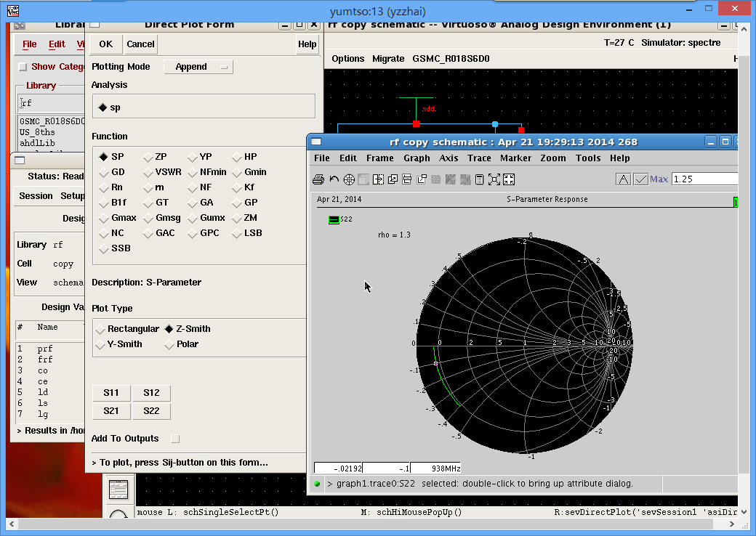This screenshot has height=536, width=756.
Task: Click the undo arrow icon
Action: click(x=334, y=179)
